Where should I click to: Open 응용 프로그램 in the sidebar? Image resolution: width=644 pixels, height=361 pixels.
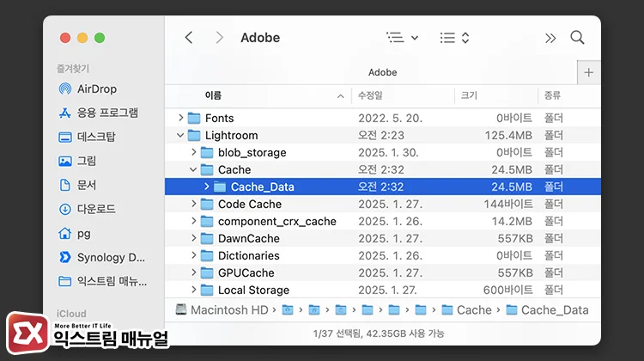[98, 113]
